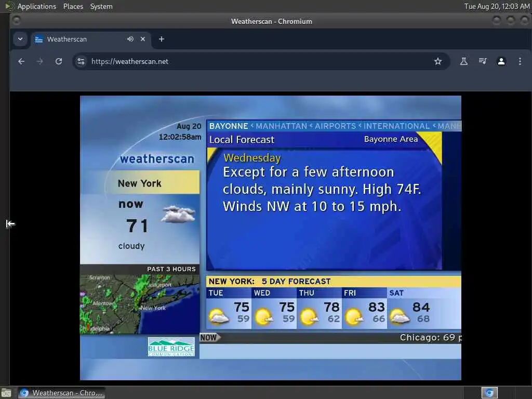Click show desktop icon in bottom panel
Image resolution: width=532 pixels, height=399 pixels.
point(6,393)
